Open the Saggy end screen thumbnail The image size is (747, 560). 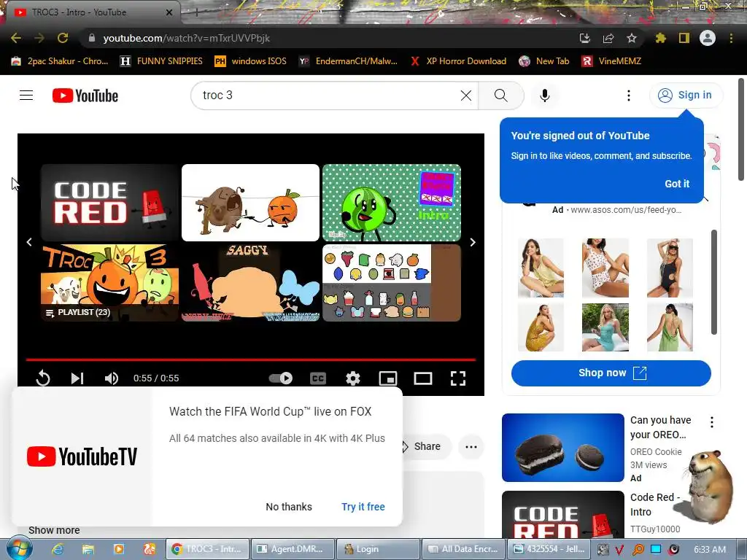click(251, 283)
